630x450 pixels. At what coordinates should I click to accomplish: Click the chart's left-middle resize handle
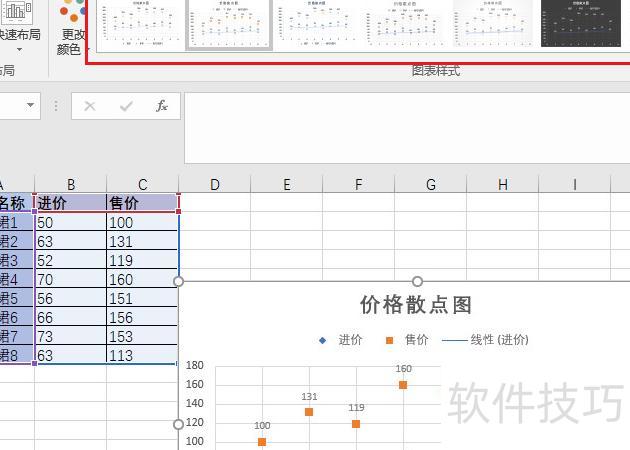click(x=178, y=424)
